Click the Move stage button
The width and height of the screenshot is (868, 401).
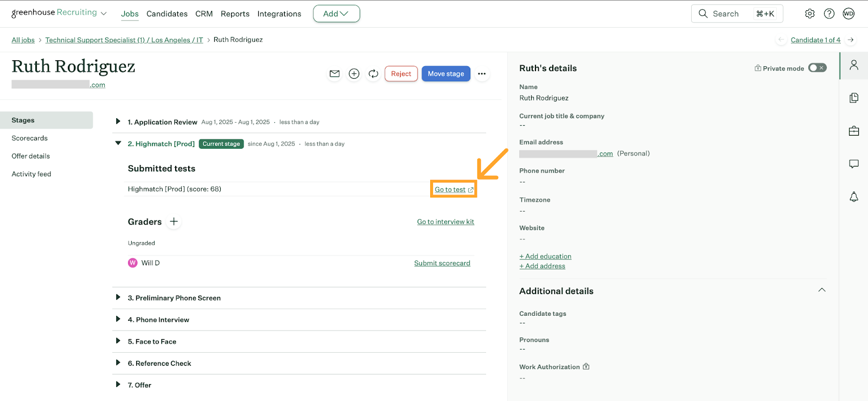tap(445, 74)
